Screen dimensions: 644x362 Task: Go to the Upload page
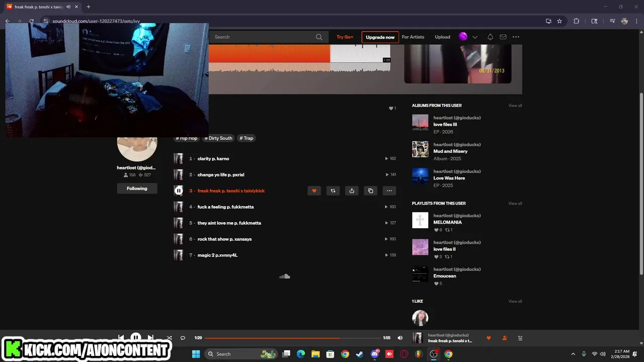(442, 37)
